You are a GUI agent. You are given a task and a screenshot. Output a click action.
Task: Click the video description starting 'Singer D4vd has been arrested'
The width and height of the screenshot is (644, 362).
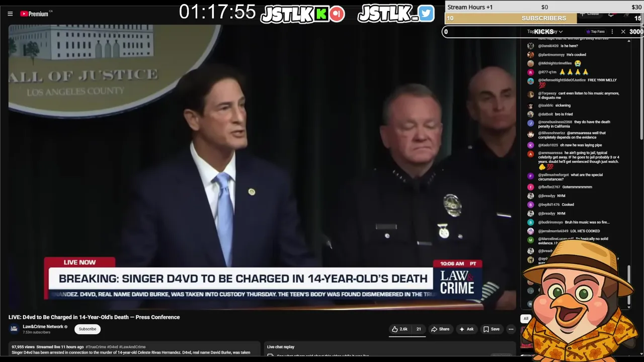tap(131, 352)
